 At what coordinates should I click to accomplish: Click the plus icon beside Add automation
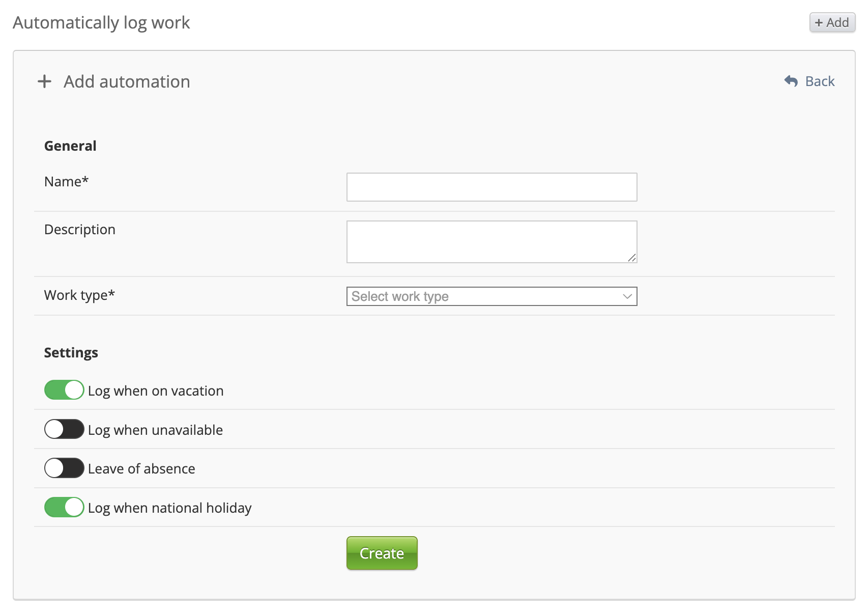[45, 81]
